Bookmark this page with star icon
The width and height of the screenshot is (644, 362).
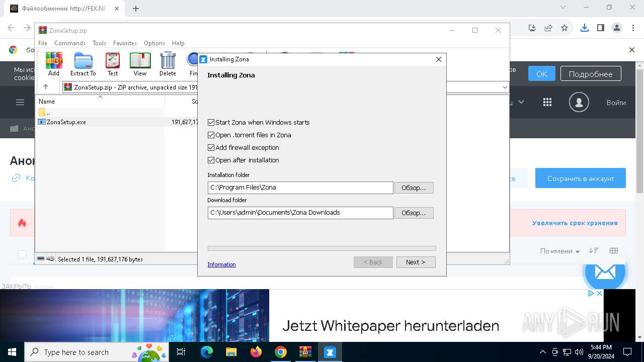tap(565, 28)
